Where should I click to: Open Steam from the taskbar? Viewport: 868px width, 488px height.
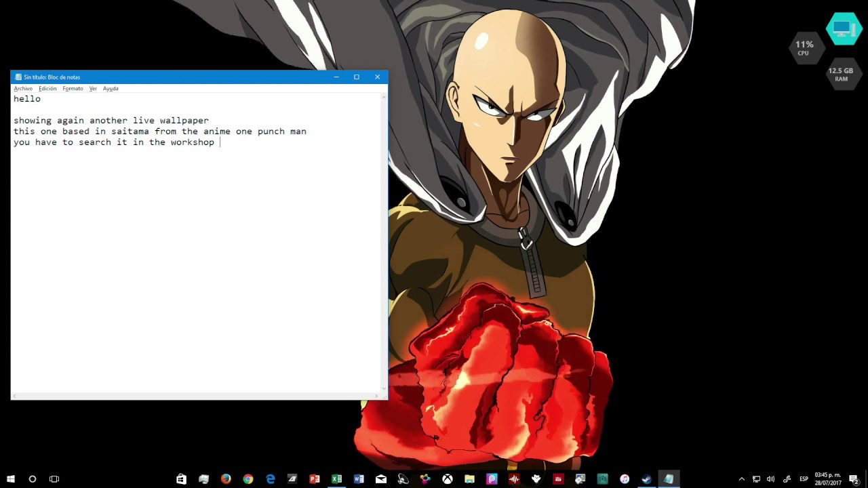click(x=646, y=479)
